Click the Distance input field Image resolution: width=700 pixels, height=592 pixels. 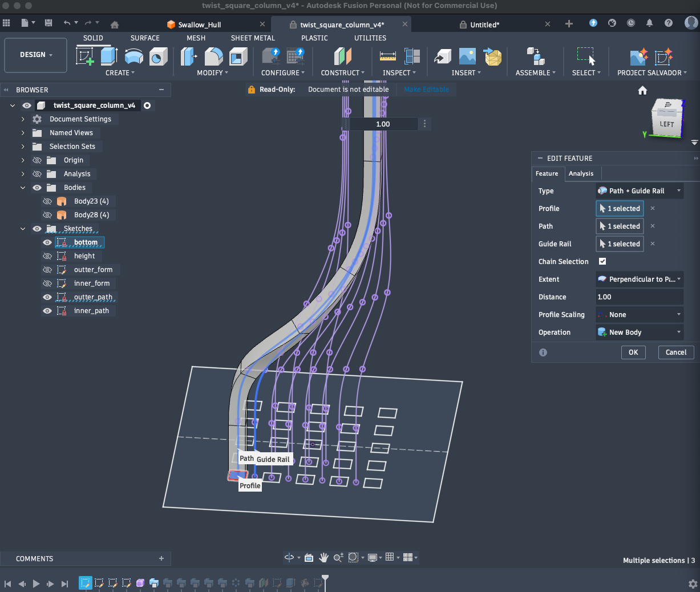[x=639, y=297]
